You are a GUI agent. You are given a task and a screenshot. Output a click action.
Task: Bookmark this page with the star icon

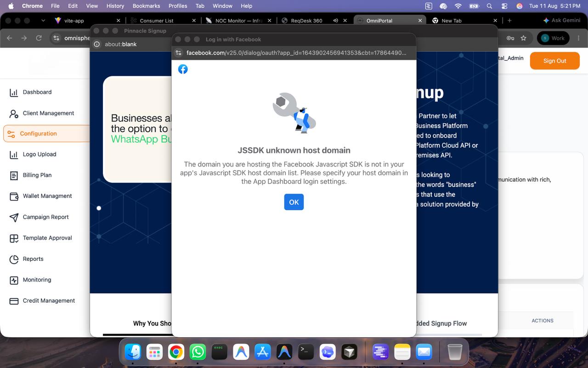tap(523, 38)
